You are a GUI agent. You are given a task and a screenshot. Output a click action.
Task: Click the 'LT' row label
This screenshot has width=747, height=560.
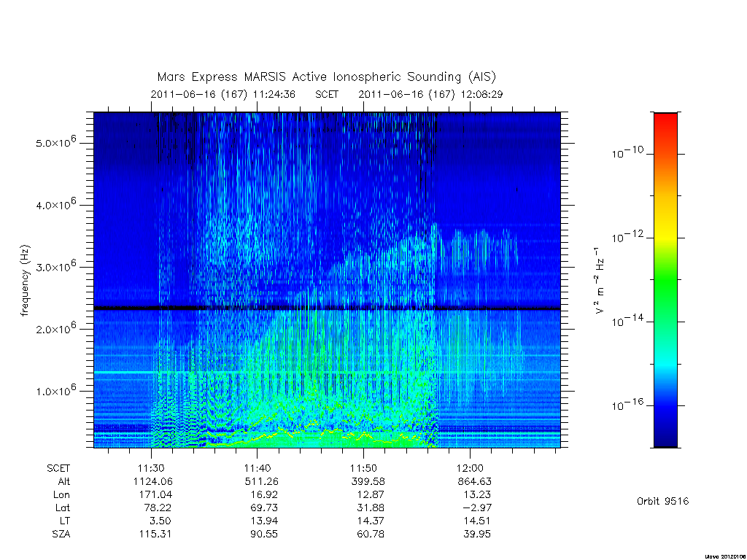click(65, 521)
